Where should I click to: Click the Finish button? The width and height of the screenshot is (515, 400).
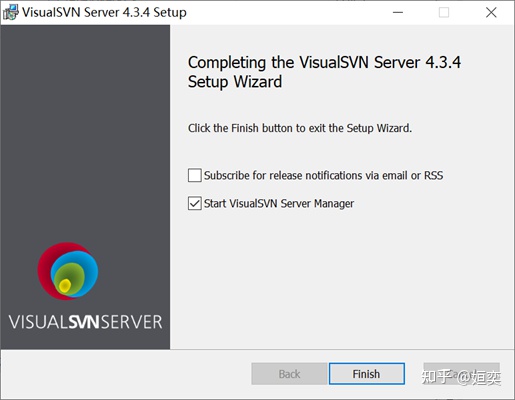367,374
